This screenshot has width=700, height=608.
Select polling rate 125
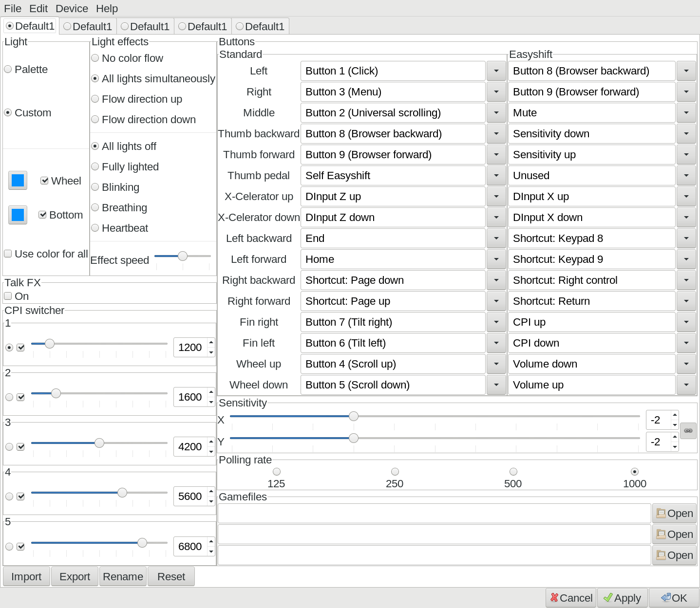pyautogui.click(x=277, y=472)
